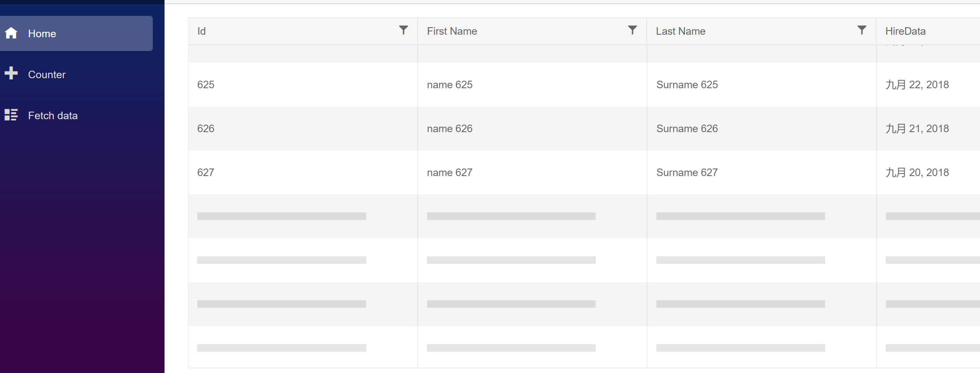Open the Last Name column filter
Image resolution: width=980 pixels, height=373 pixels.
[x=862, y=30]
